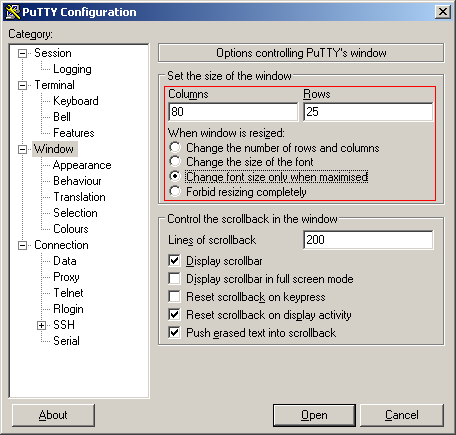Screen dimensions: 456x435
Task: Open the Appearance category
Action: coord(82,165)
